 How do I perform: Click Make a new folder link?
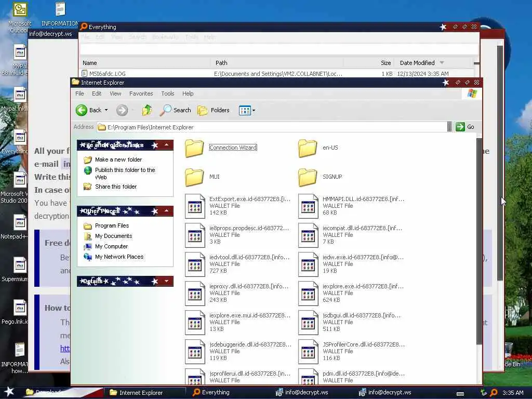click(x=118, y=159)
